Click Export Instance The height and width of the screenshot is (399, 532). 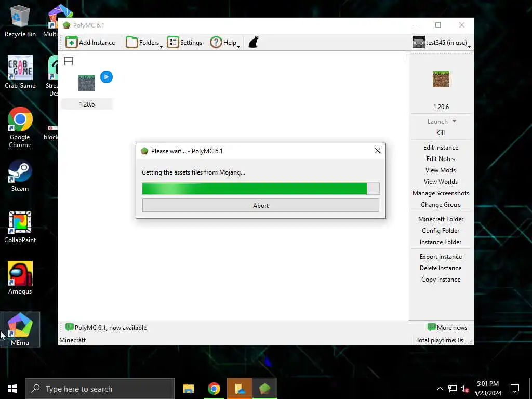(x=441, y=257)
